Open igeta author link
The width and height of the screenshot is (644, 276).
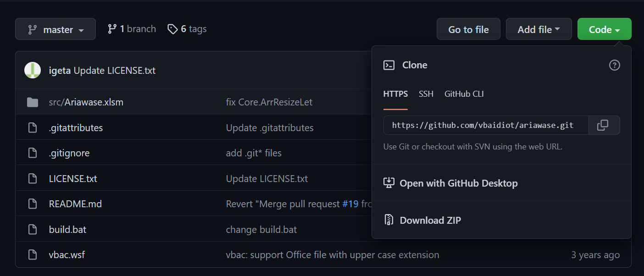(x=60, y=71)
